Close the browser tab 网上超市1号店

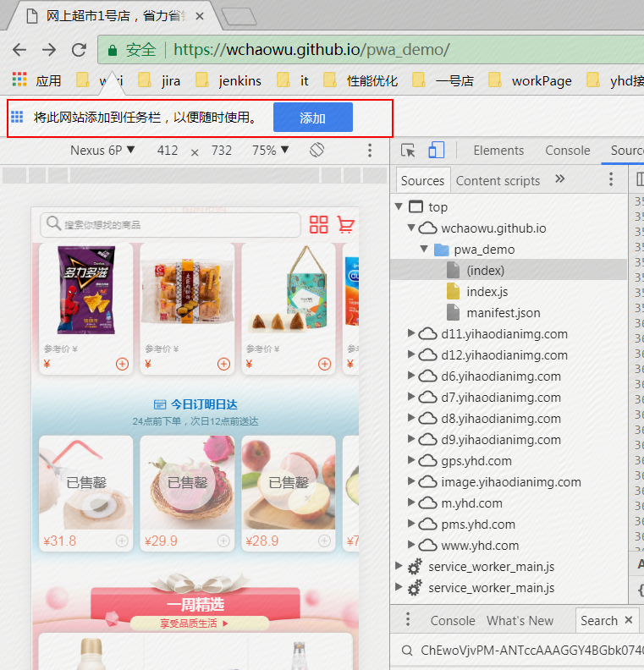pos(200,16)
